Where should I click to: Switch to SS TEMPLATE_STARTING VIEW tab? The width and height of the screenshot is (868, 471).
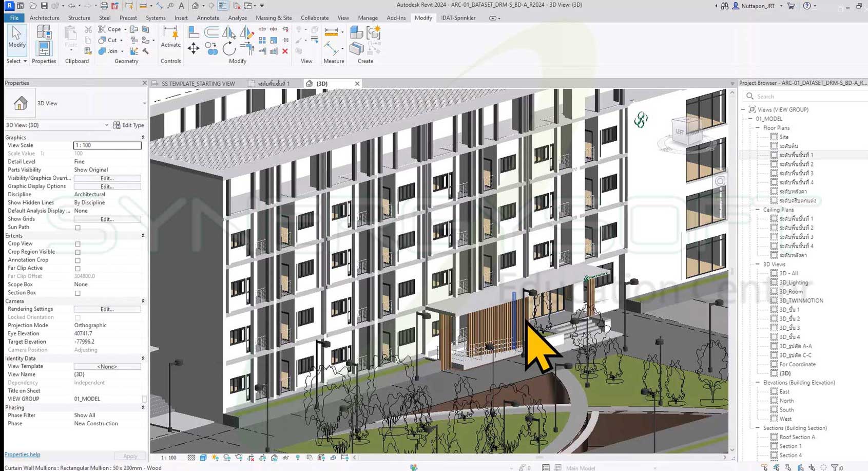[198, 84]
